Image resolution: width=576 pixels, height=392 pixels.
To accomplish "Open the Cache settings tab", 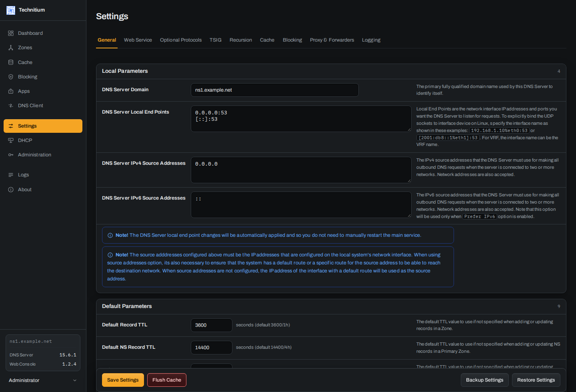I will [267, 40].
